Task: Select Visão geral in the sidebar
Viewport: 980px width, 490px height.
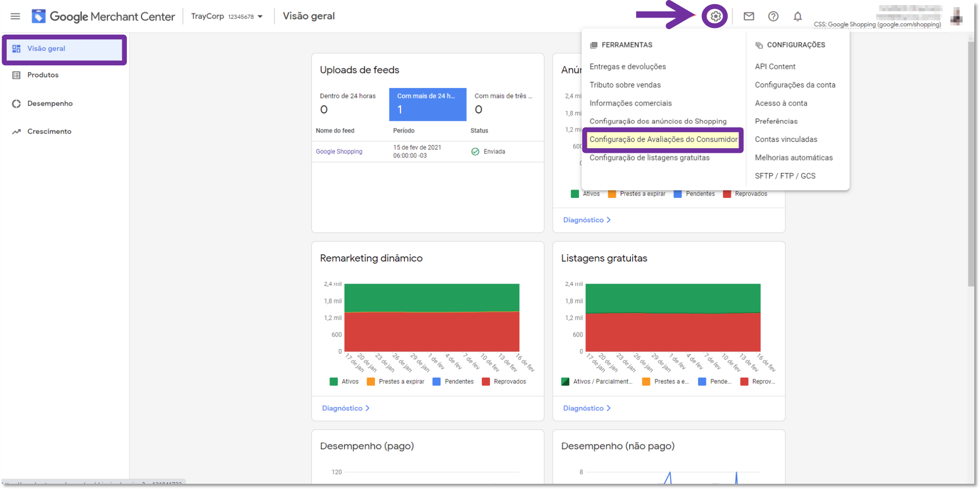Action: (x=65, y=49)
